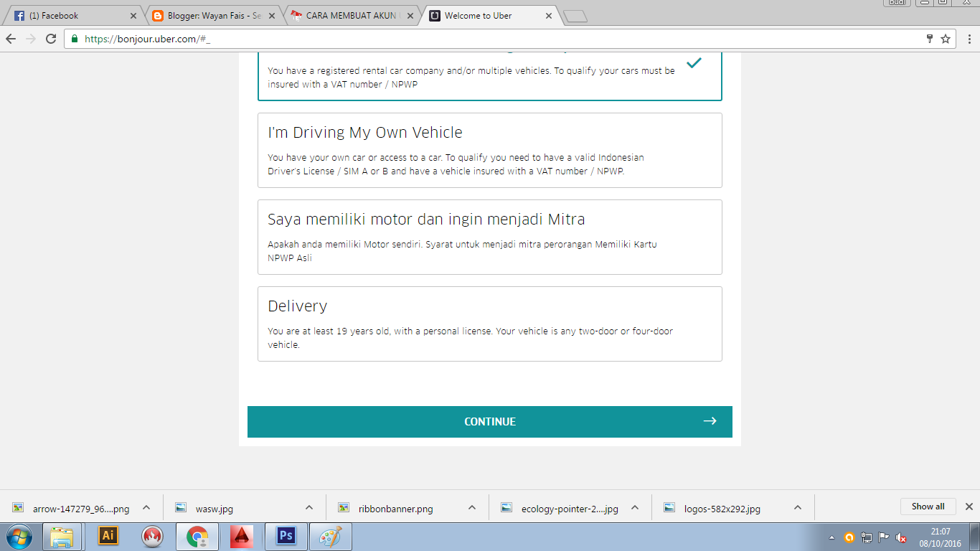Viewport: 980px width, 551px height.
Task: Show hidden system tray icons
Action: click(x=831, y=537)
